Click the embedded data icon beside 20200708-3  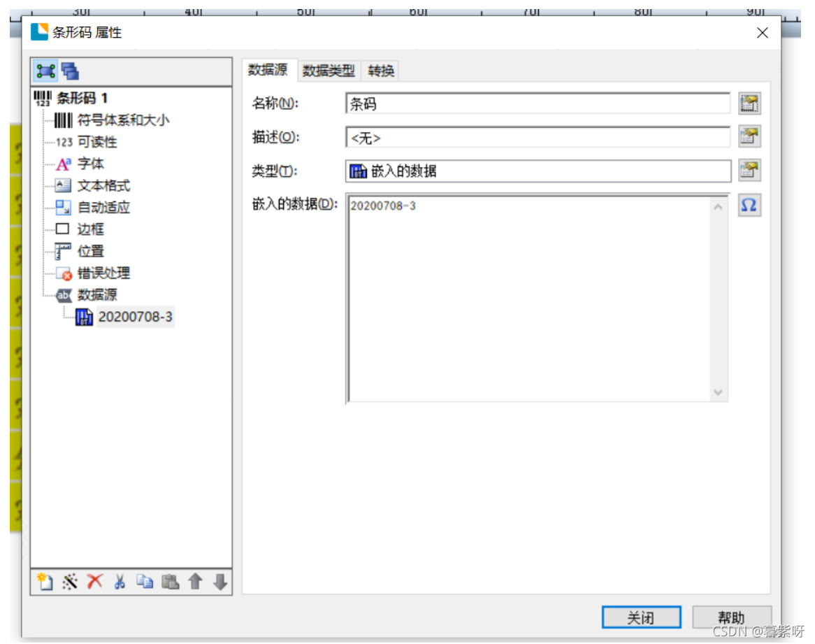tap(84, 317)
